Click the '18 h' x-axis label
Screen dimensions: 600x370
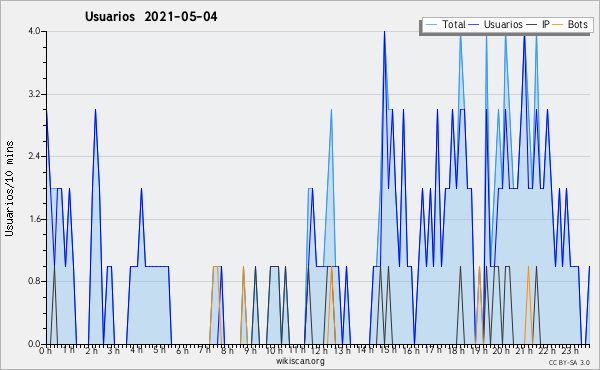[x=456, y=350]
